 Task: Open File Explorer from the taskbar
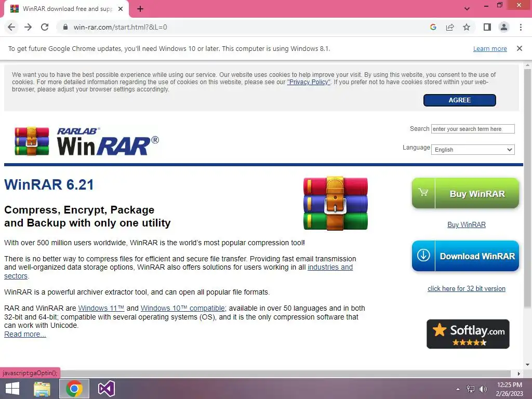tap(42, 389)
